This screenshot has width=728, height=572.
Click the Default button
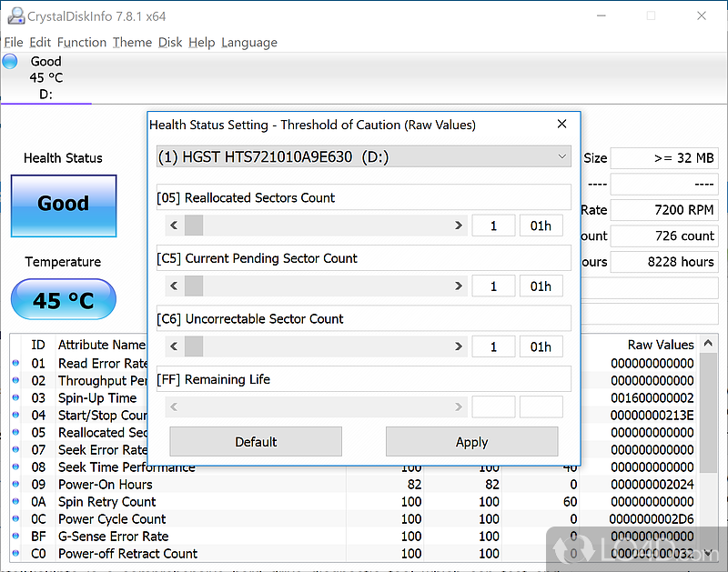pos(256,442)
